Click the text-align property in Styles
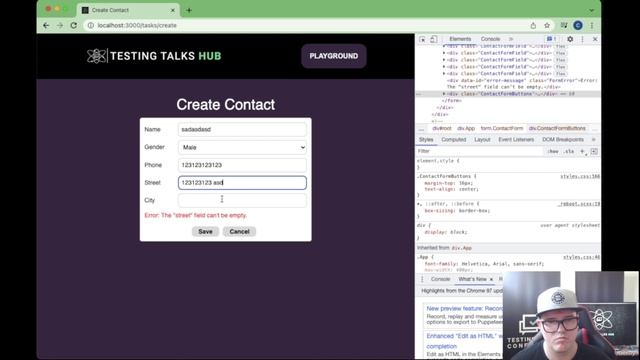 [451, 189]
